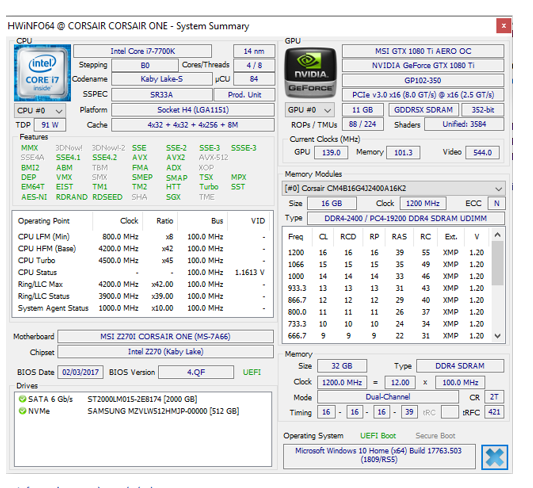Click the Windows 10 Home OS field
533x488 pixels.
coord(379,455)
